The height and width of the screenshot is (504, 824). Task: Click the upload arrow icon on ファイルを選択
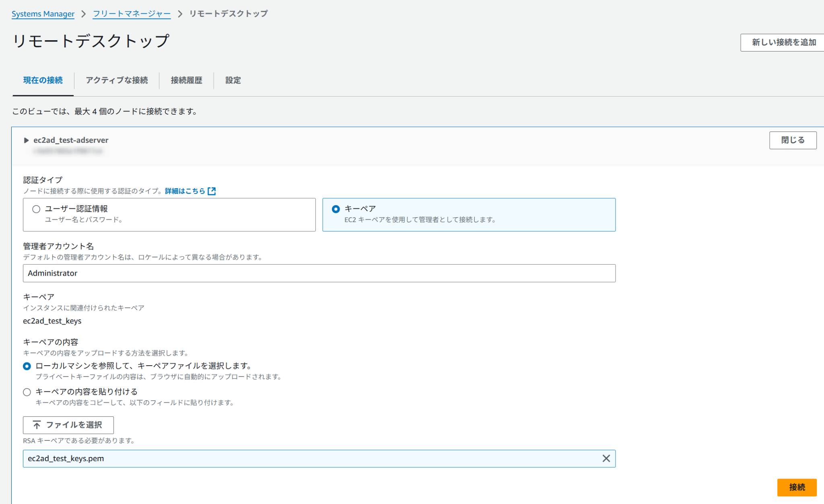click(x=37, y=425)
